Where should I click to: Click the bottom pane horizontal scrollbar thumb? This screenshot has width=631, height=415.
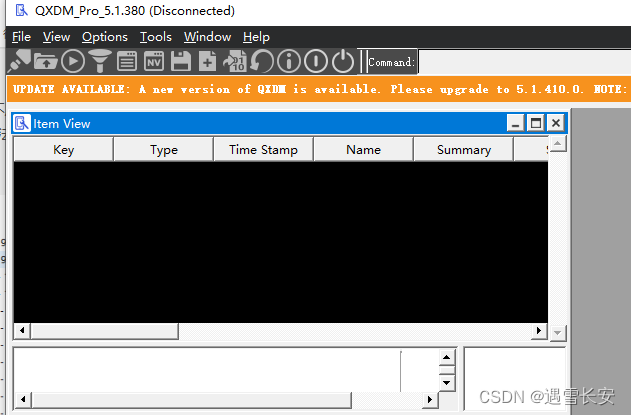pos(192,400)
